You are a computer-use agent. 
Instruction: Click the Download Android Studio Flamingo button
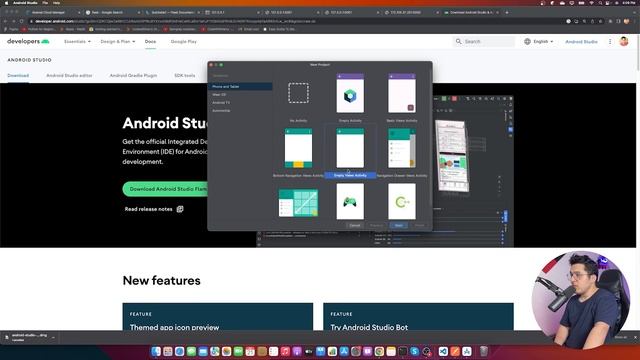point(166,189)
